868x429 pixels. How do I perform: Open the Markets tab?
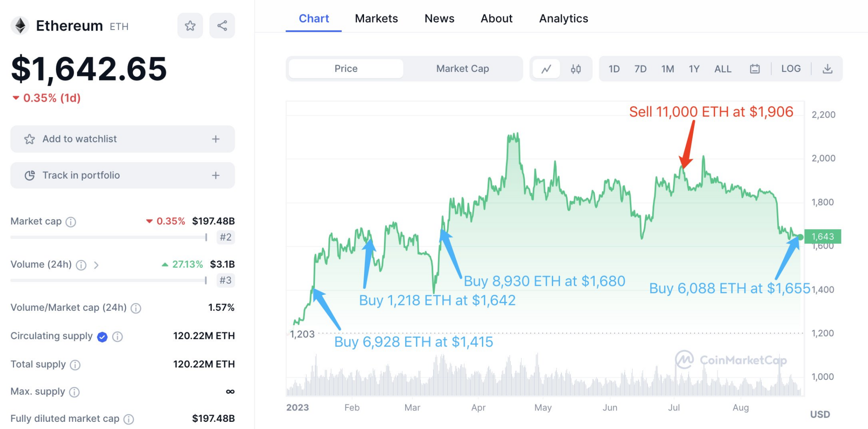[376, 19]
